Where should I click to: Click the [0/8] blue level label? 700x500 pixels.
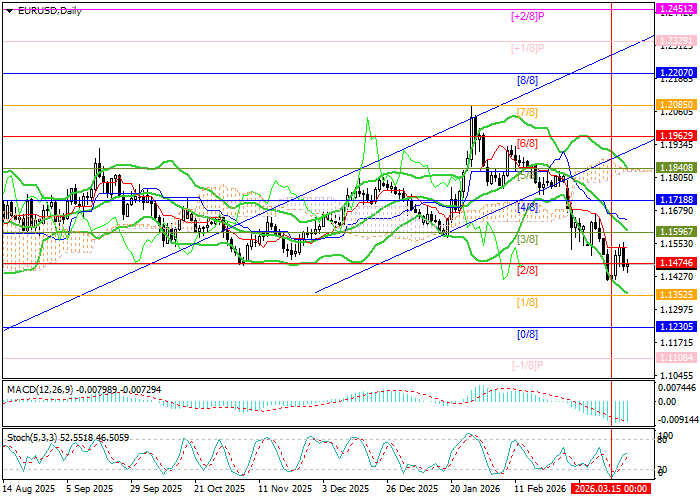pos(527,335)
